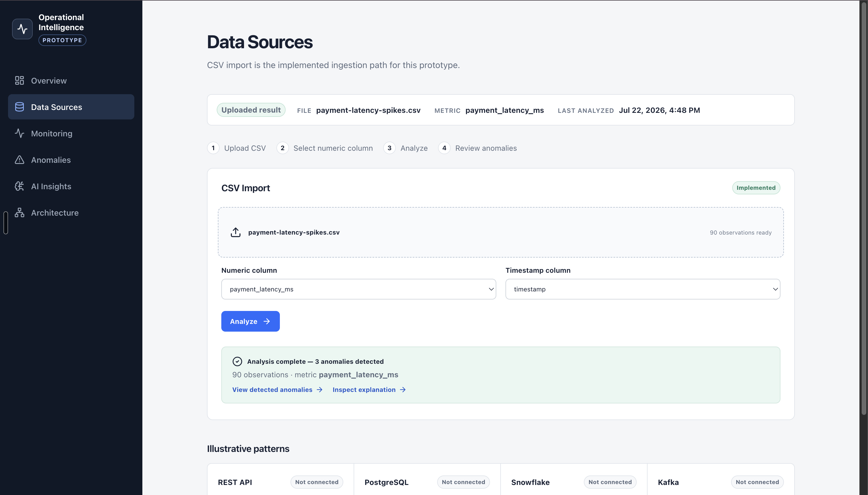Open the Numeric column dropdown
The height and width of the screenshot is (495, 868).
[359, 289]
